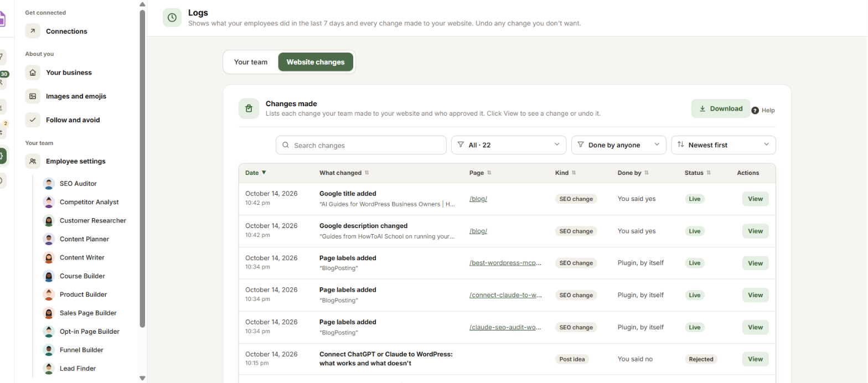View change for /claude-seo-audit-wo... row
This screenshot has width=868, height=383.
point(755,327)
